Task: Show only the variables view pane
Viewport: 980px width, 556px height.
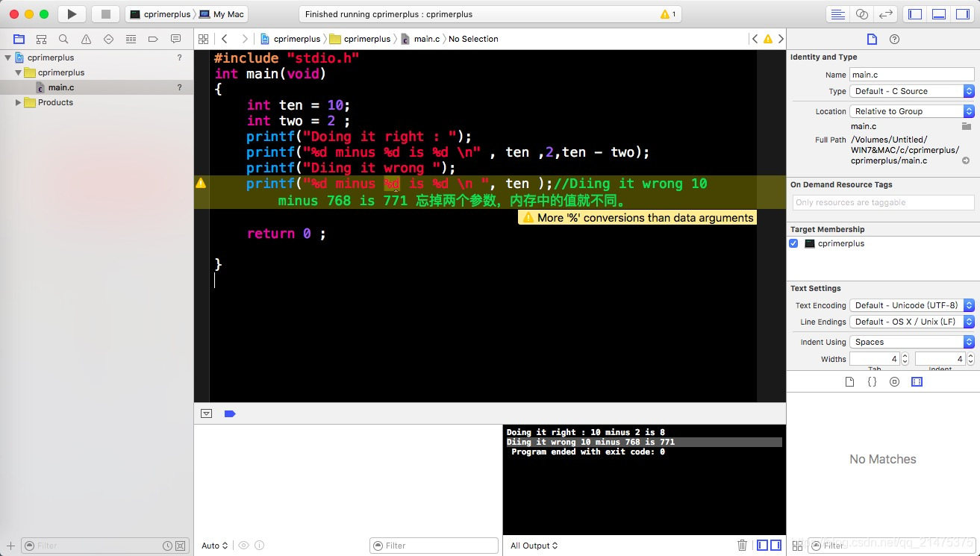Action: (763, 546)
